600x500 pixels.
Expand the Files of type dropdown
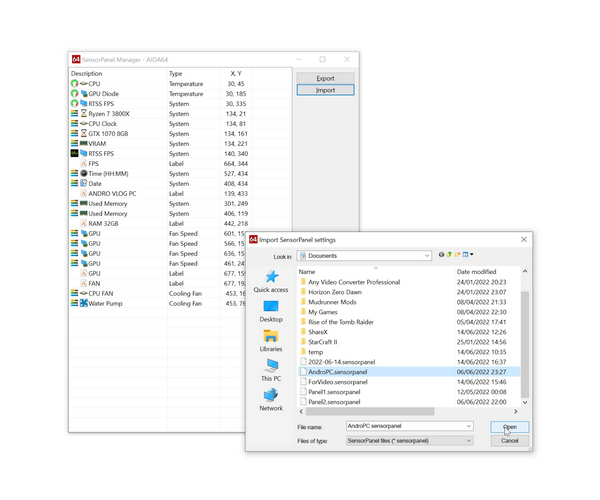point(468,440)
